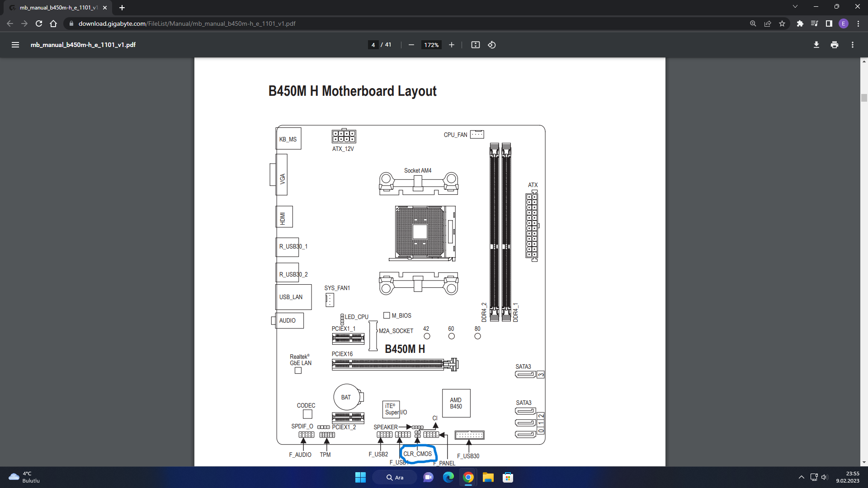Image resolution: width=868 pixels, height=488 pixels.
Task: Open the clock showing 23:55
Action: point(848,477)
